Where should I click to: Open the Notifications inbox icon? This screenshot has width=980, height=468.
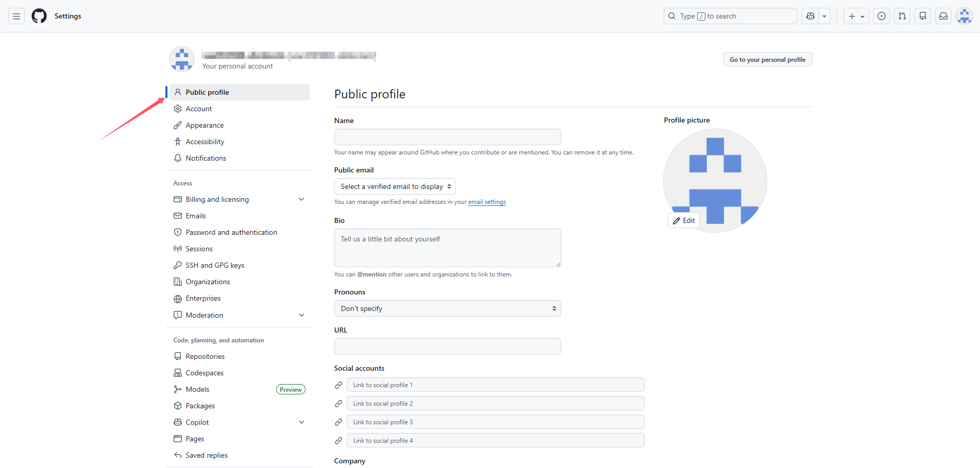(943, 16)
